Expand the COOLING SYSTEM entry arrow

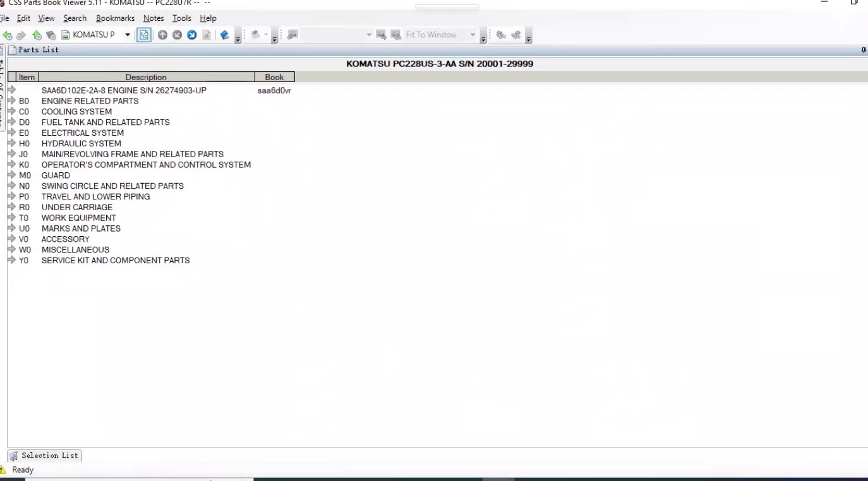pos(11,112)
